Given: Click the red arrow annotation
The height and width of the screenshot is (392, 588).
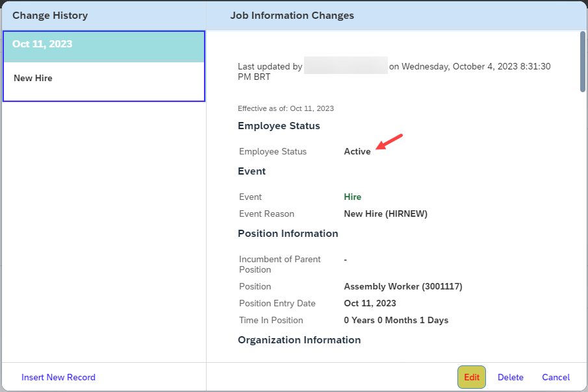Looking at the screenshot, I should point(389,141).
